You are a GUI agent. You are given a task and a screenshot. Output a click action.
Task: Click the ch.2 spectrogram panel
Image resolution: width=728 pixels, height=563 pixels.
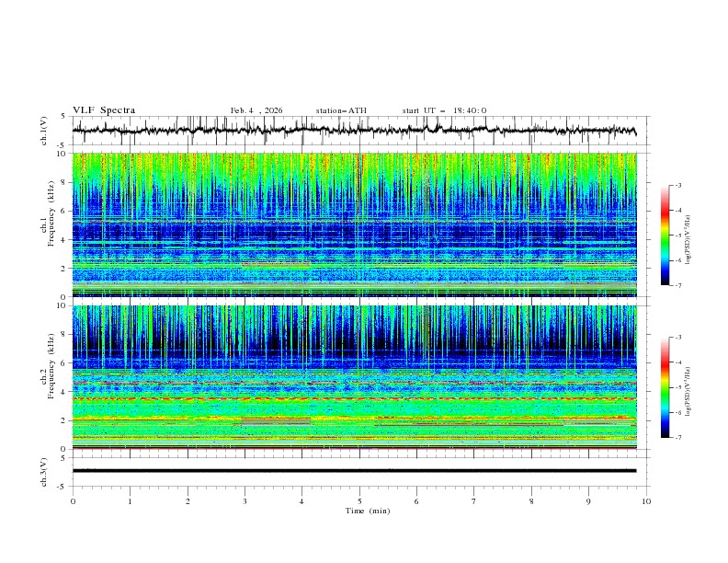354,377
